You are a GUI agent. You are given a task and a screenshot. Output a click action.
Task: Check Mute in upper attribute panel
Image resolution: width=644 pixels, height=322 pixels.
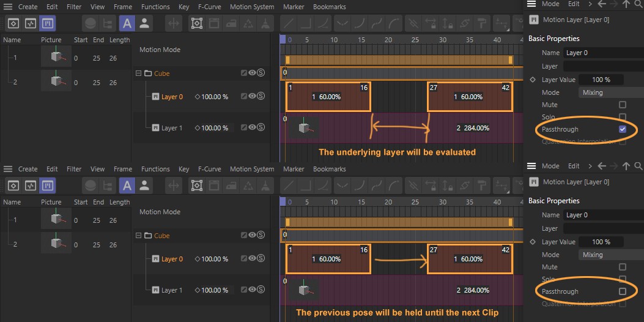pos(623,105)
